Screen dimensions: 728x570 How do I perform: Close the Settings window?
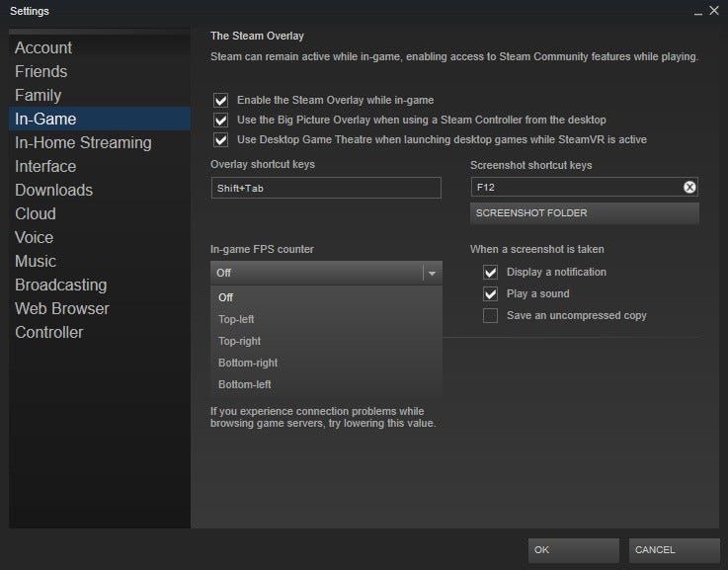714,10
